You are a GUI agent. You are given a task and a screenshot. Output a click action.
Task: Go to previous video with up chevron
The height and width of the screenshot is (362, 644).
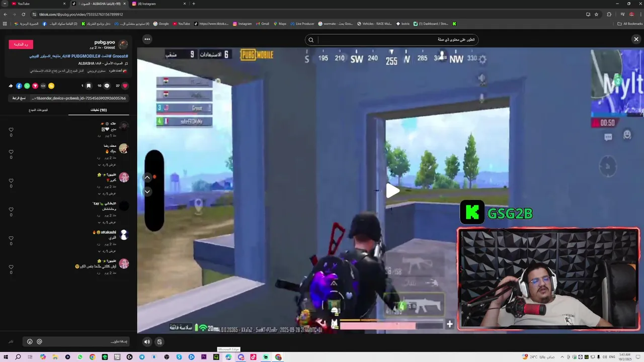pos(147,177)
